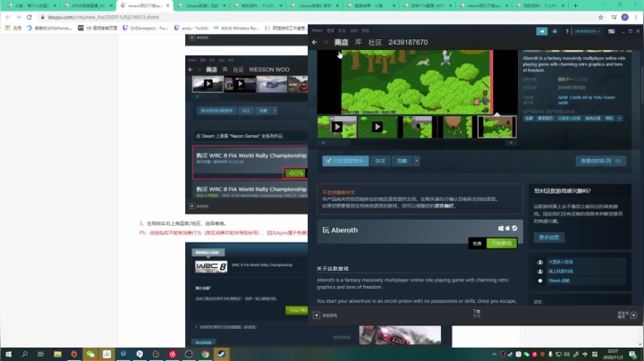Click the green start game button
This screenshot has height=361, width=644.
click(502, 243)
